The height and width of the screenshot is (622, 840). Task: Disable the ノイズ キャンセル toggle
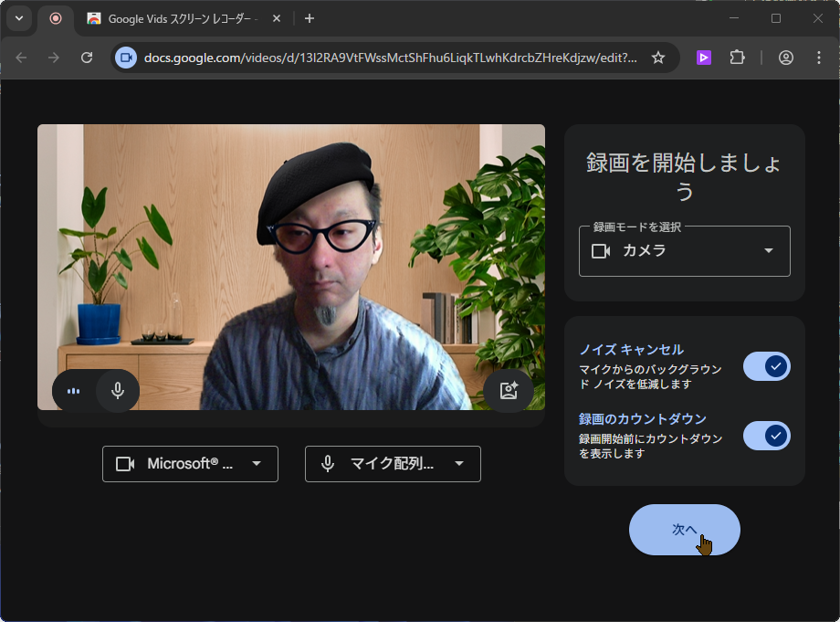point(767,366)
